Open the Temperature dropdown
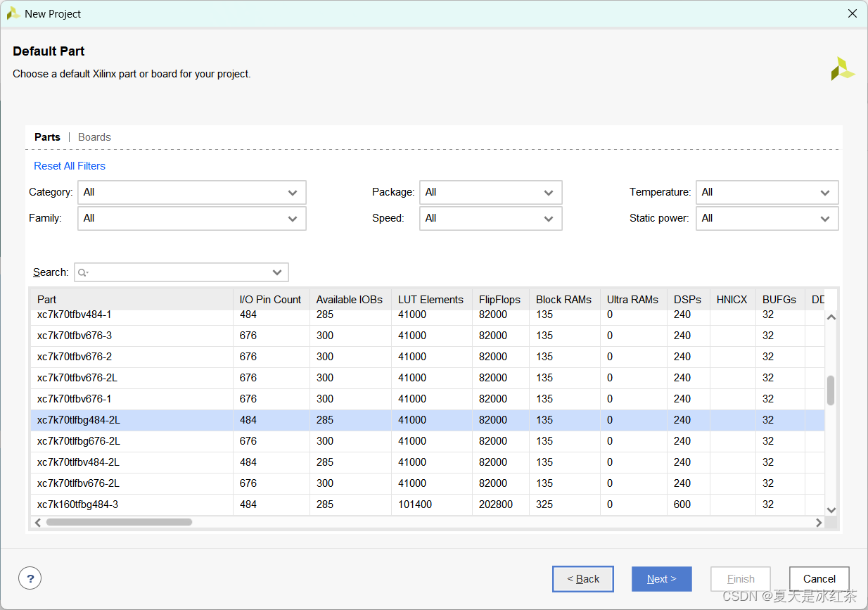The image size is (868, 610). click(767, 192)
